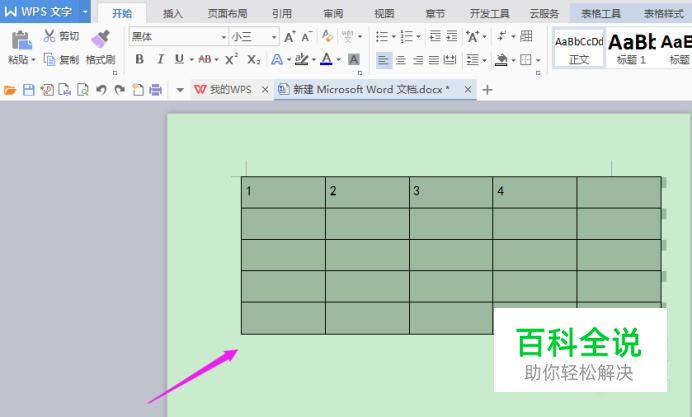Viewport: 692px width, 417px height.
Task: Open the borders dropdown arrow
Action: pyautogui.click(x=538, y=60)
